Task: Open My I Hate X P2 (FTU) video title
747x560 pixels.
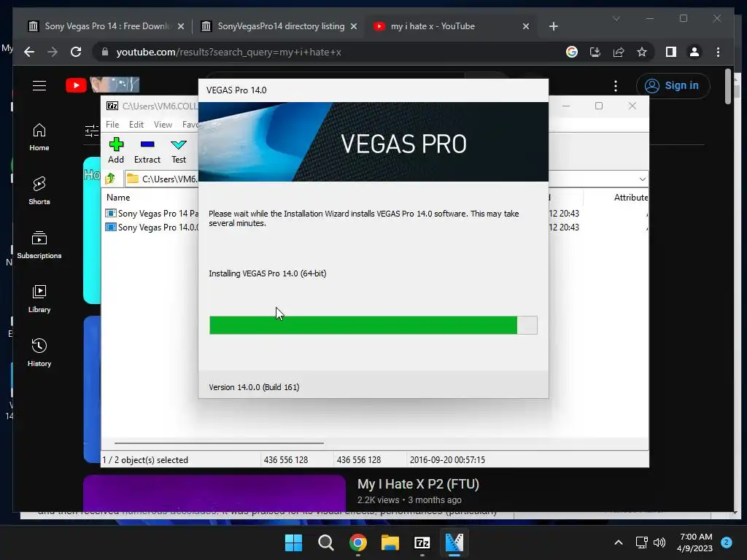Action: [x=418, y=484]
